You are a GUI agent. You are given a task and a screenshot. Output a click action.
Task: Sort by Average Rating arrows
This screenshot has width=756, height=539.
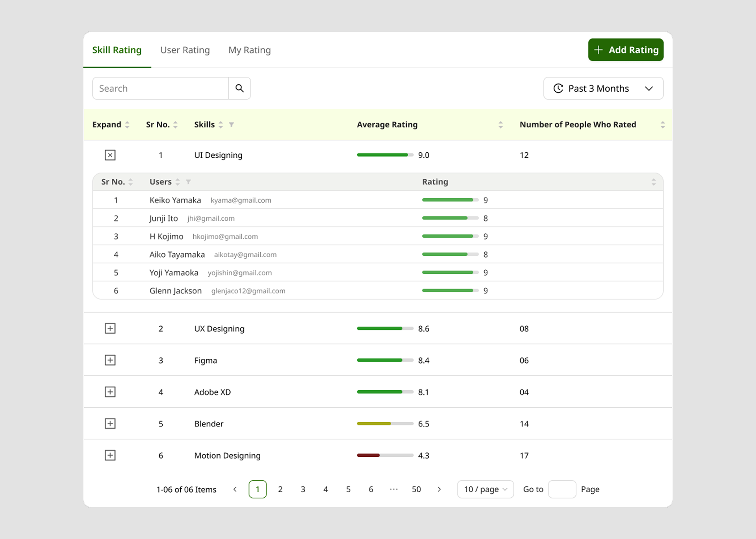500,125
